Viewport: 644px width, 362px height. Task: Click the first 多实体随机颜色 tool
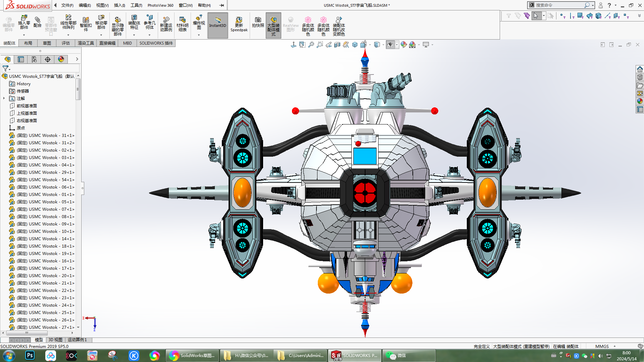(x=308, y=26)
